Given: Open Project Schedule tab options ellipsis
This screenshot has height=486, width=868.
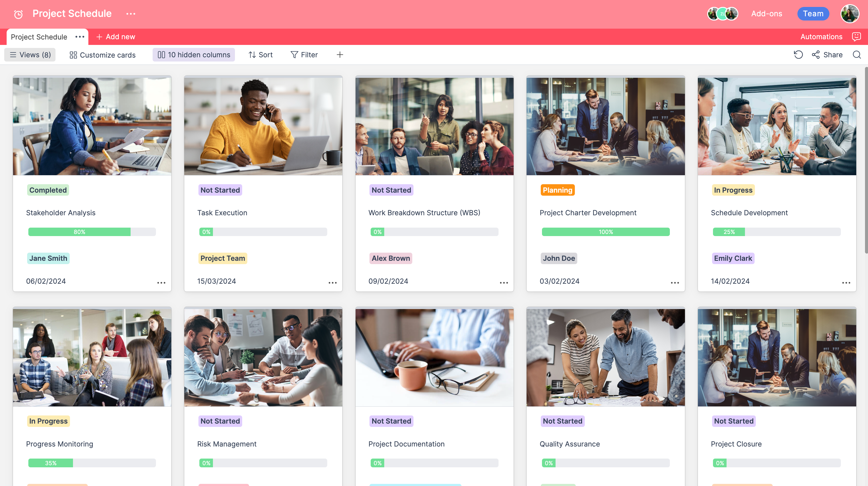Looking at the screenshot, I should point(80,37).
